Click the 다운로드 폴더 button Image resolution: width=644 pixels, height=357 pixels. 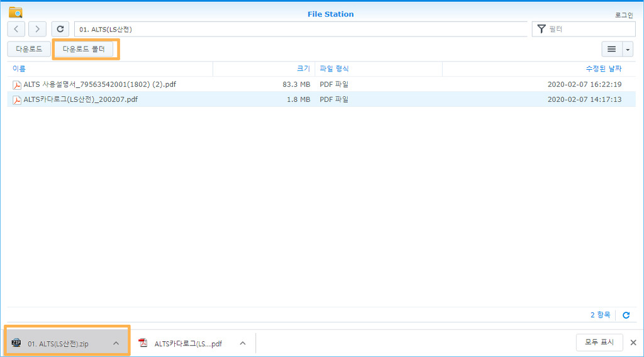click(84, 49)
